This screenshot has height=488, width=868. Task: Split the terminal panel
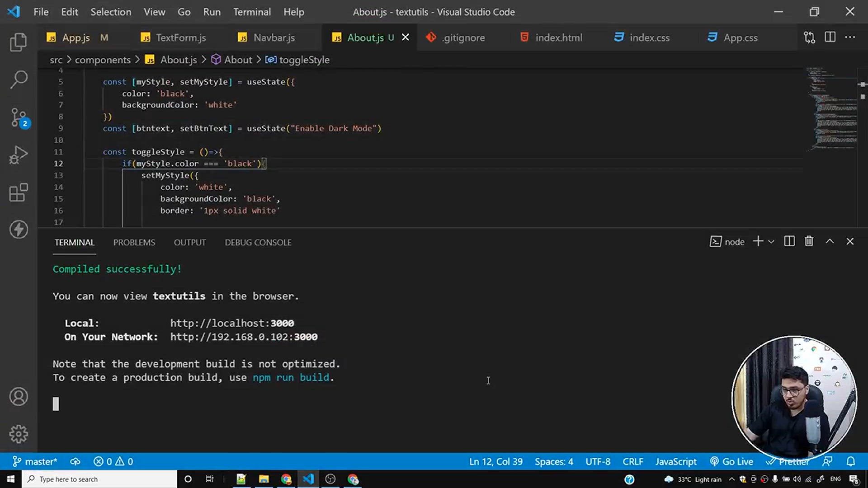click(x=789, y=242)
